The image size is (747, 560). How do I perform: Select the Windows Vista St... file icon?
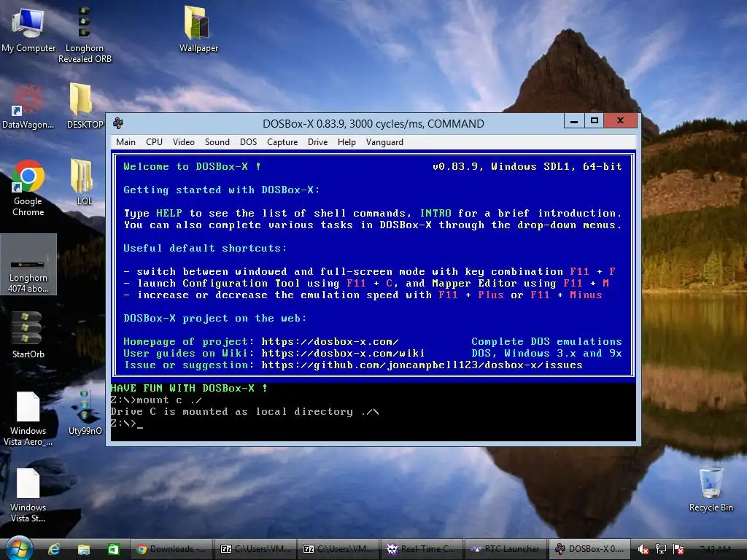tap(28, 495)
